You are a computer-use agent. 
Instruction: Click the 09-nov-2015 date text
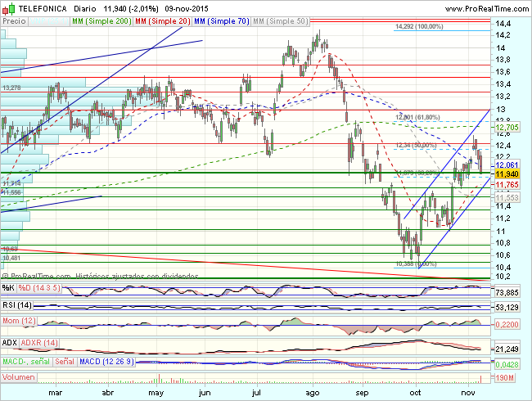coord(187,9)
